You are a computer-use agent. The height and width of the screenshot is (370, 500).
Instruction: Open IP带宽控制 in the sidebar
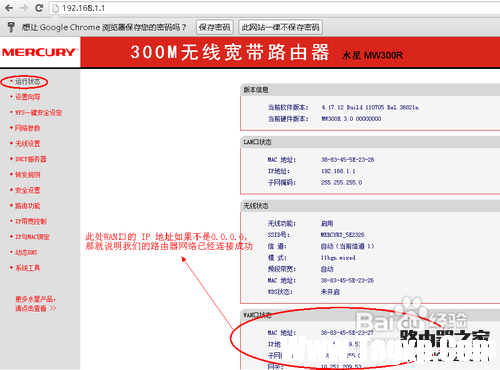(x=31, y=221)
